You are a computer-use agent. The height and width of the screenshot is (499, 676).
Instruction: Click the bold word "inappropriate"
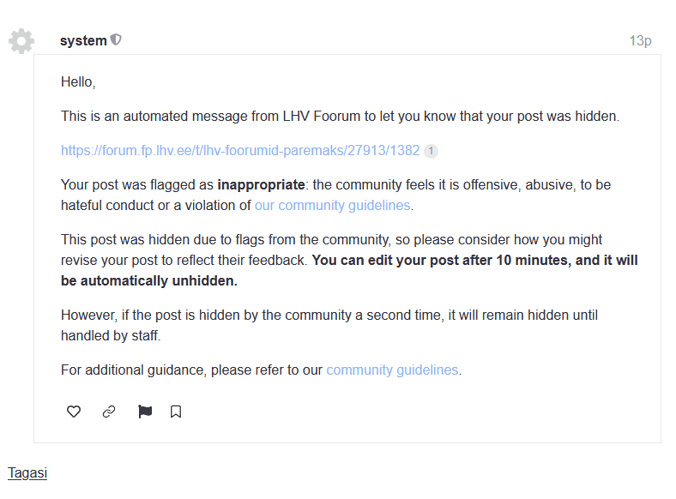[x=262, y=185]
